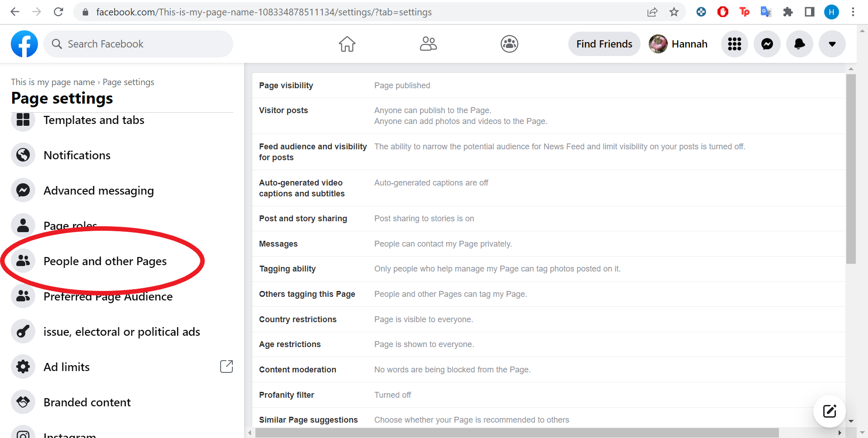Open the Notifications bell in top bar
868x438 pixels.
(x=800, y=44)
